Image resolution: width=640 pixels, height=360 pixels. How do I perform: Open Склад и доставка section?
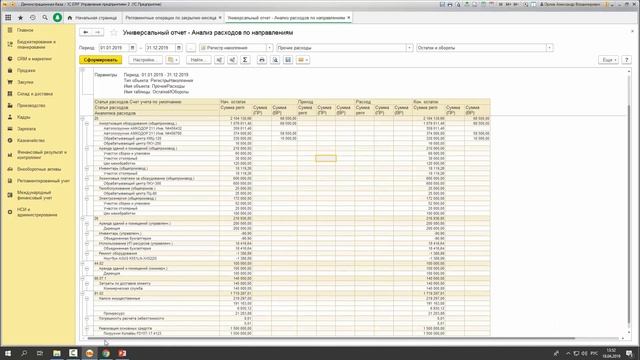pos(35,94)
